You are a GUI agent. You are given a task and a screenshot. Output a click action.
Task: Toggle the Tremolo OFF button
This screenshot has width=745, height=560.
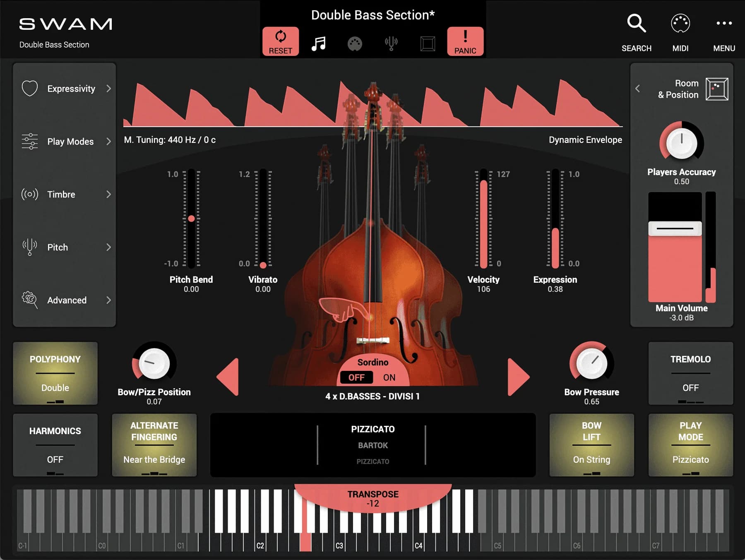pos(690,373)
